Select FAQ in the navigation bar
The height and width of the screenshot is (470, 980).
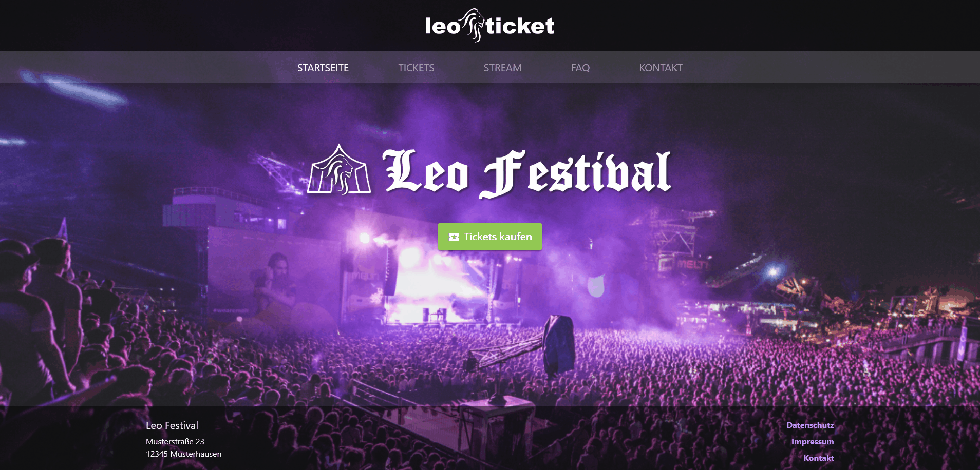point(580,68)
